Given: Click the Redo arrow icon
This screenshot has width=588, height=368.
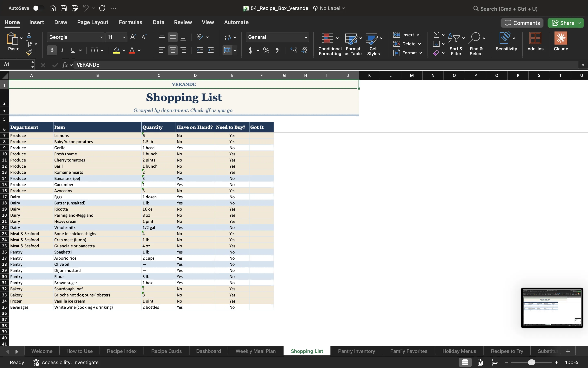Looking at the screenshot, I should (x=102, y=8).
